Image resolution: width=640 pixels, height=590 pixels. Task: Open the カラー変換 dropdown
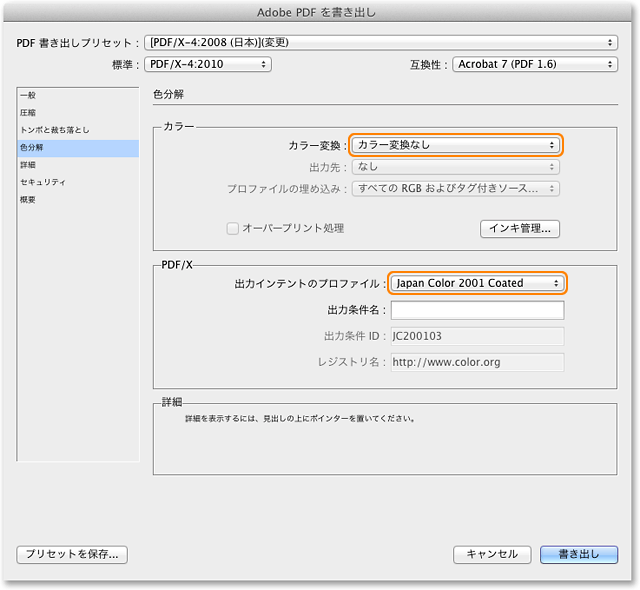pos(455,145)
